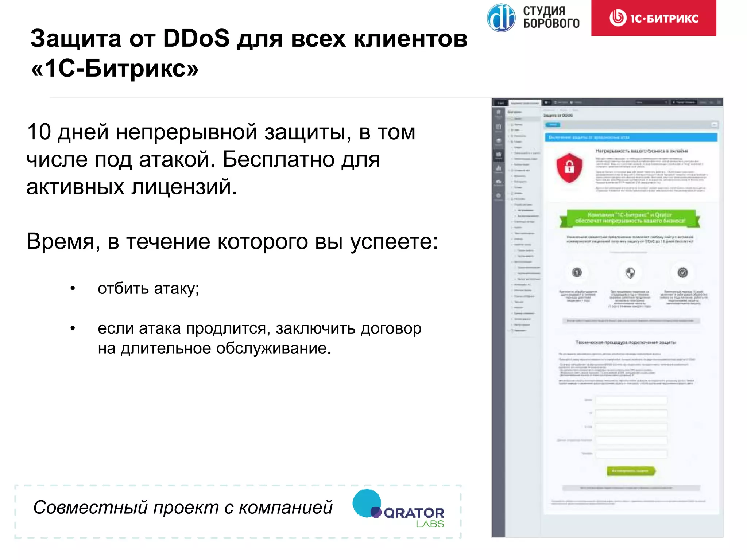Click the bullet 'отбить атаку;'
The width and height of the screenshot is (747, 560).
tap(148, 289)
